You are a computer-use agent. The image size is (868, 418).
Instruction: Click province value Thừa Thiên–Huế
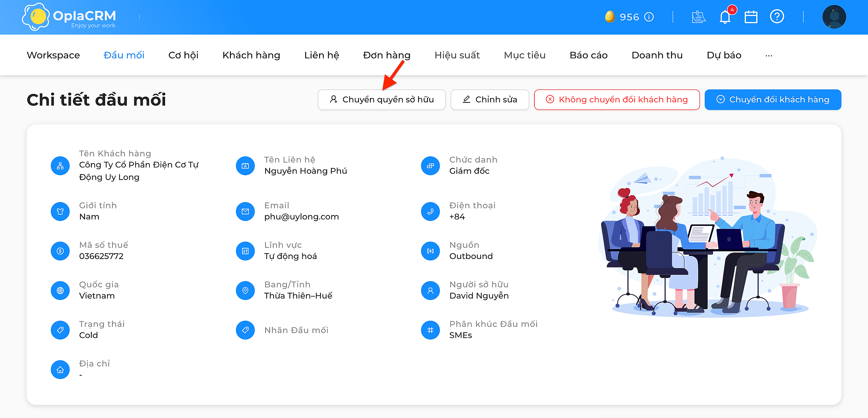(x=298, y=296)
